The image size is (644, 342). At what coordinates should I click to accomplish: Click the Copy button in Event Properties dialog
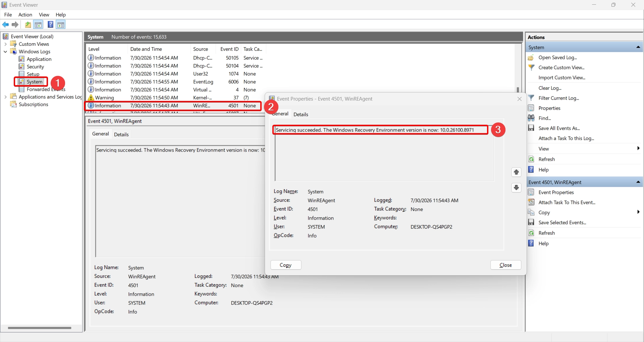(x=286, y=265)
